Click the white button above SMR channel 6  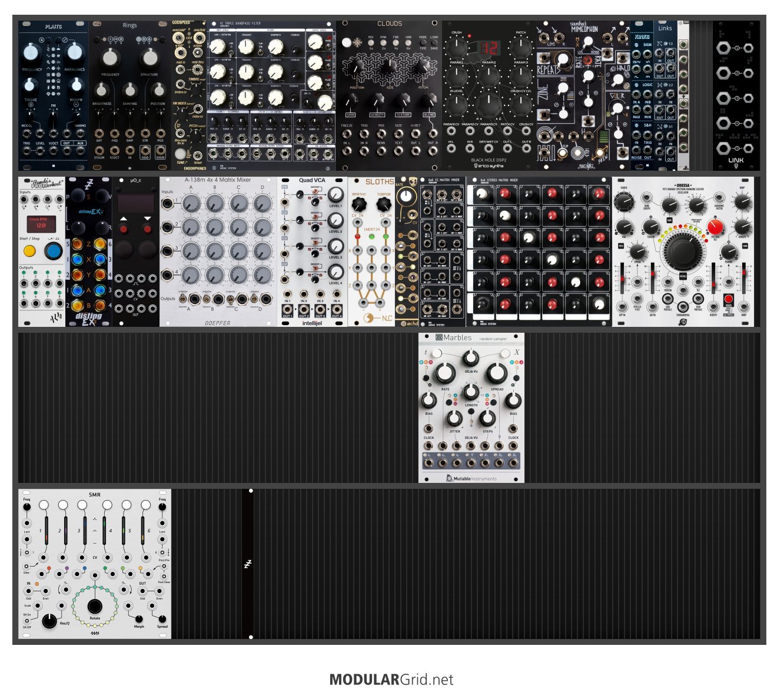145,505
